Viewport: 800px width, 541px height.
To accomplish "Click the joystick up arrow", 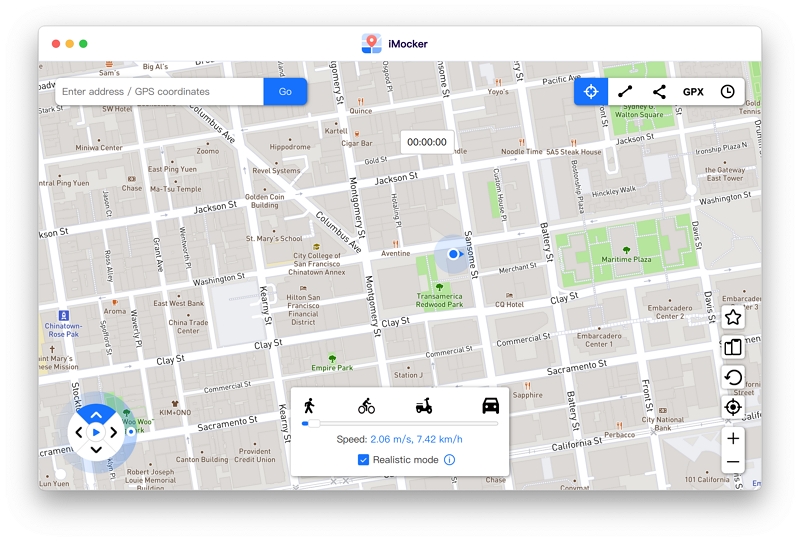I will [96, 415].
